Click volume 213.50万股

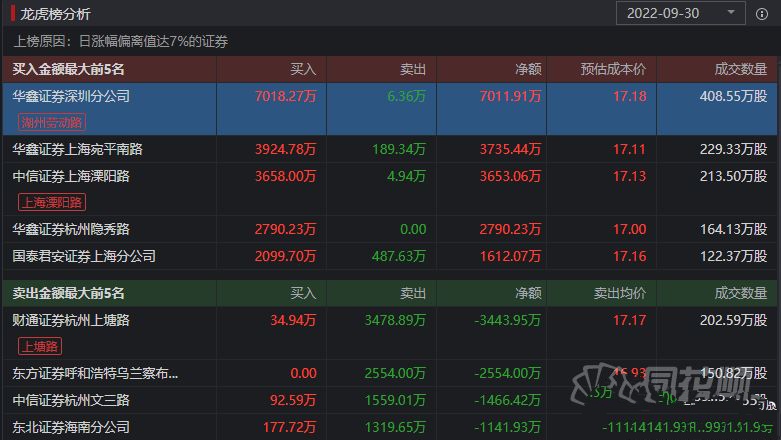pyautogui.click(x=733, y=176)
